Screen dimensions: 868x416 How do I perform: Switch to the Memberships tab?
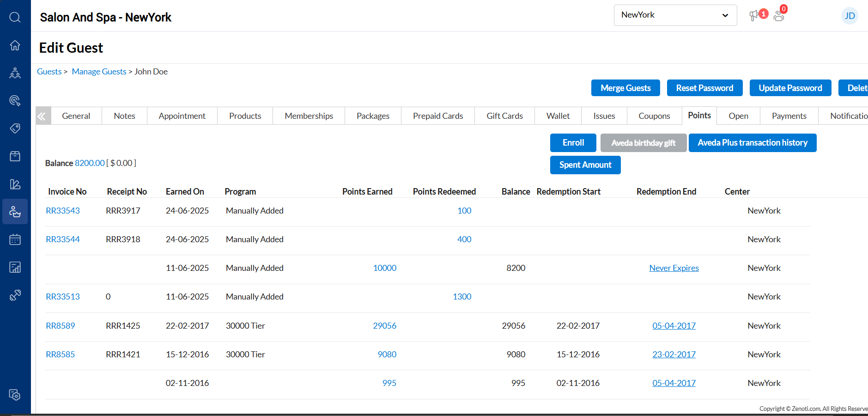point(309,116)
